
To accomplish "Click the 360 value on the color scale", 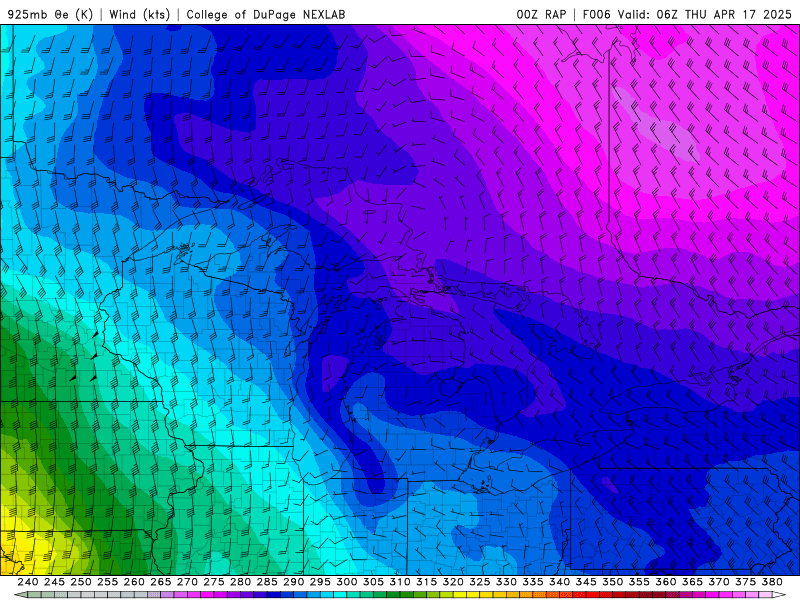I will tap(666, 582).
